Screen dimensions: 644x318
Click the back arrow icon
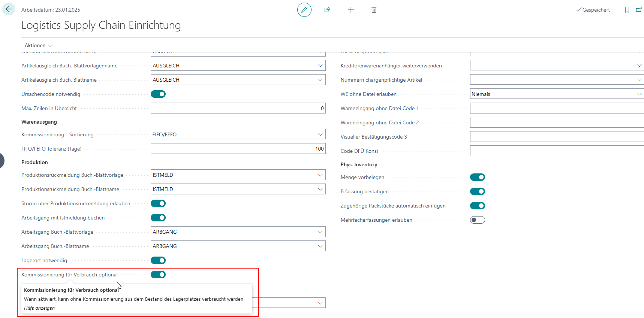click(9, 9)
